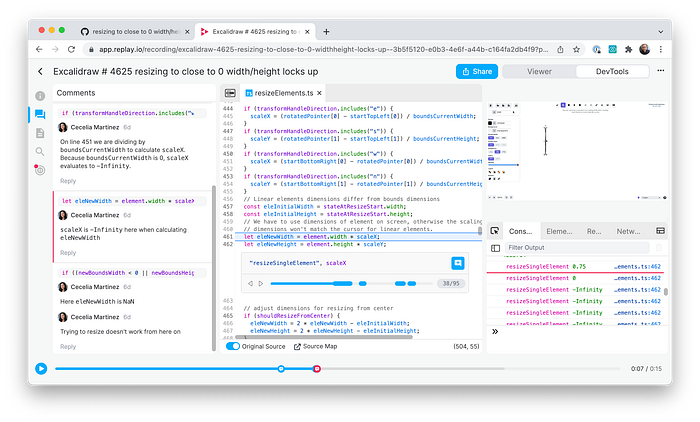This screenshot has height=422, width=700.
Task: Reply to the first comment by Cecelia
Action: (x=68, y=181)
